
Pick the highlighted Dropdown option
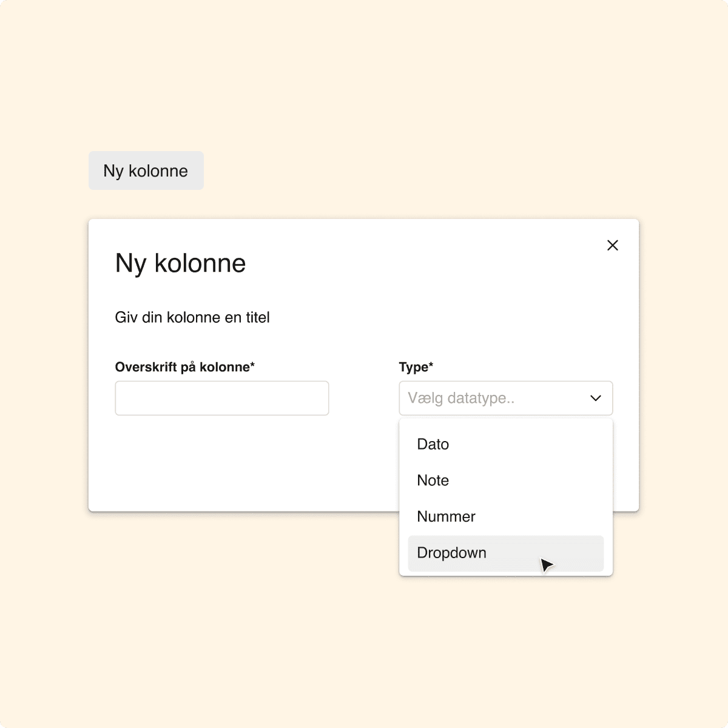pyautogui.click(x=451, y=553)
